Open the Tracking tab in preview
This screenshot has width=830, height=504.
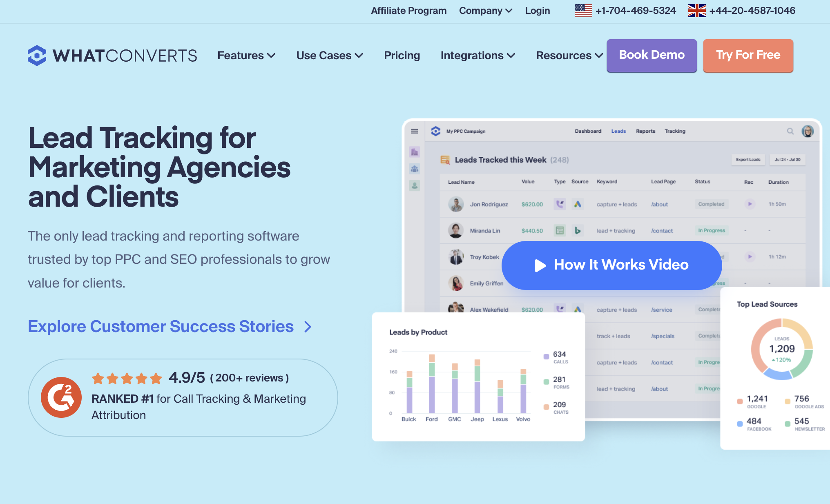pos(675,131)
